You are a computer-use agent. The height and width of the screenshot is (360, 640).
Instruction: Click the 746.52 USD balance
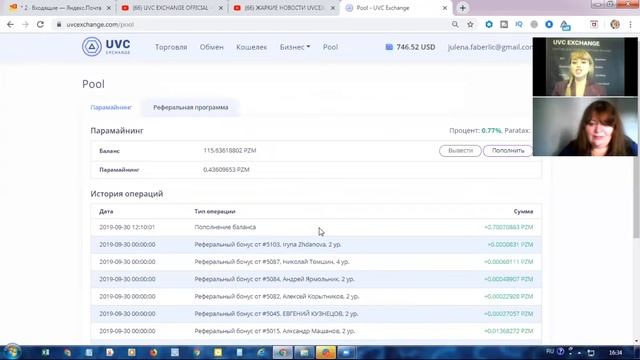pos(416,47)
